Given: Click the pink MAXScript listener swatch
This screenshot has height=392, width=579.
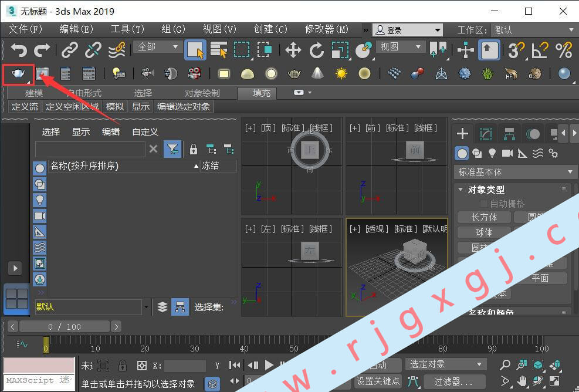Looking at the screenshot, I should (x=39, y=365).
